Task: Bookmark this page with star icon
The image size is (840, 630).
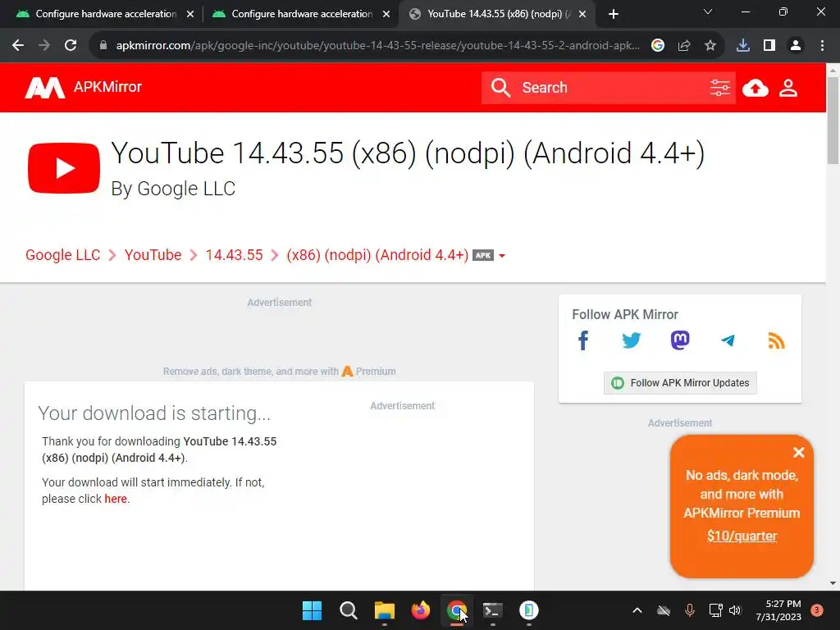Action: click(x=710, y=46)
